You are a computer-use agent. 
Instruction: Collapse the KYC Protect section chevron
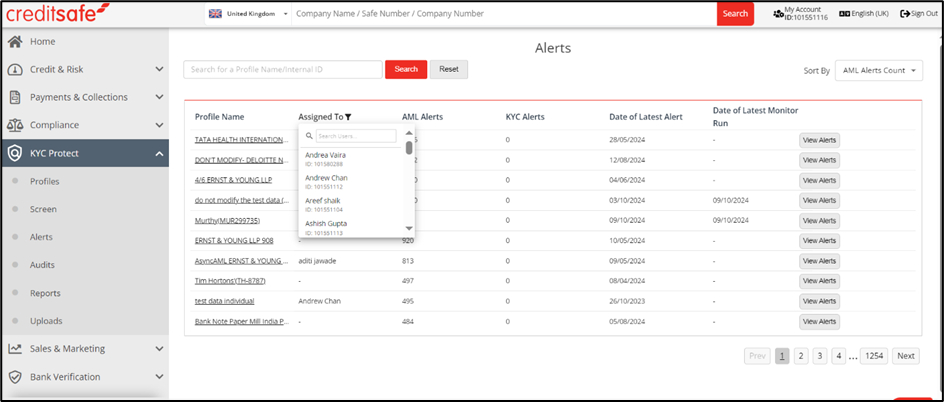tap(159, 153)
